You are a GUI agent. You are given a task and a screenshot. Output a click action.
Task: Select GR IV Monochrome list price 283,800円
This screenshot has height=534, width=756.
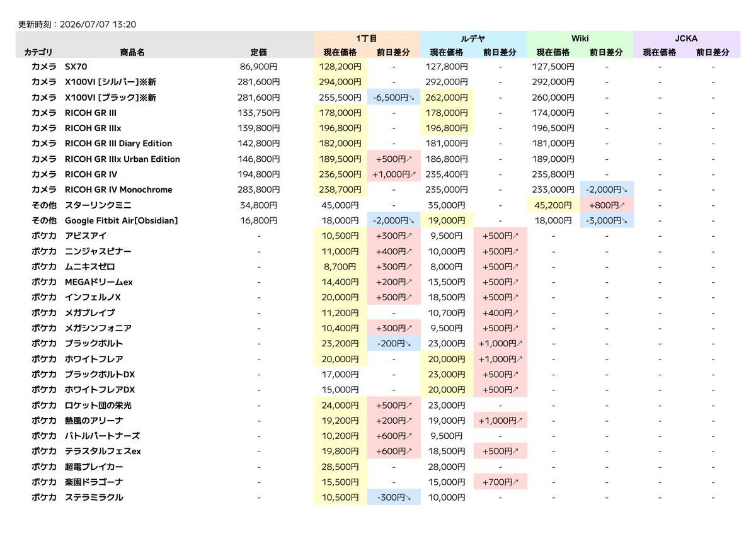258,190
